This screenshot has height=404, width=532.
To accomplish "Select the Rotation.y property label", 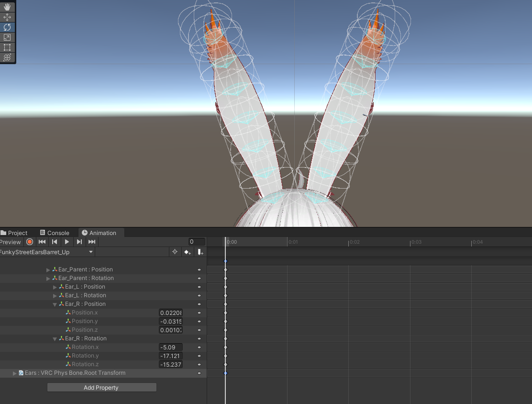I will [85, 356].
